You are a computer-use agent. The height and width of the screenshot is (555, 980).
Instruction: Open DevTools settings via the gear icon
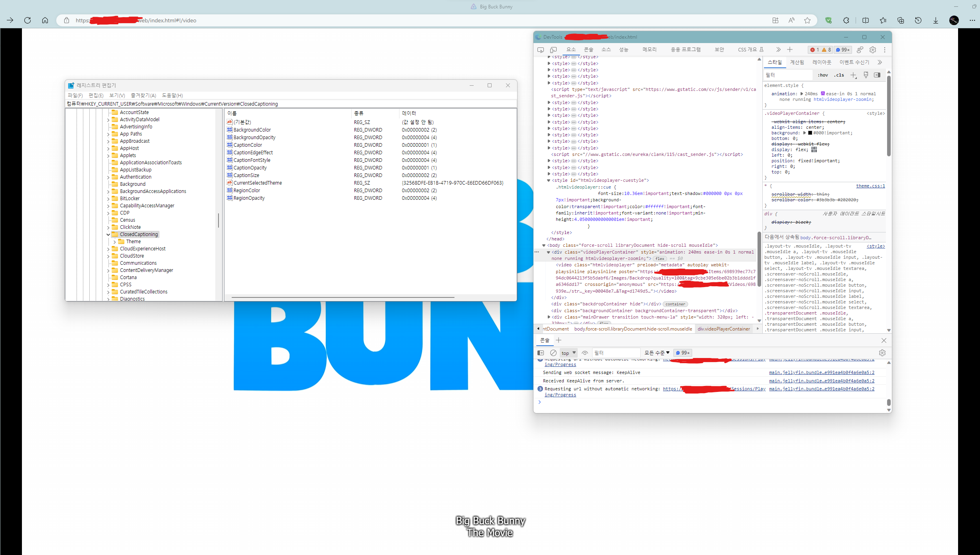click(x=873, y=49)
